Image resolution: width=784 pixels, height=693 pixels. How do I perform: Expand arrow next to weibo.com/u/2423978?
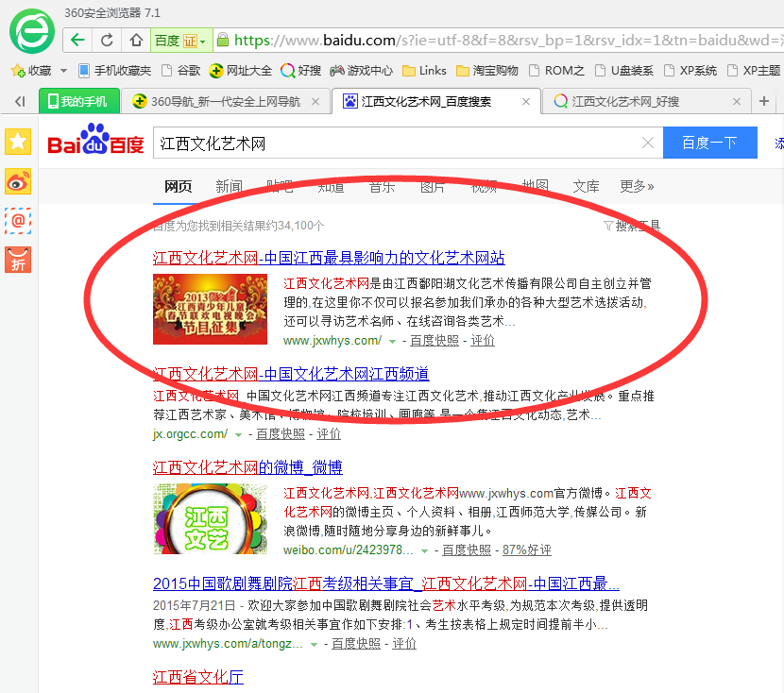click(x=424, y=551)
